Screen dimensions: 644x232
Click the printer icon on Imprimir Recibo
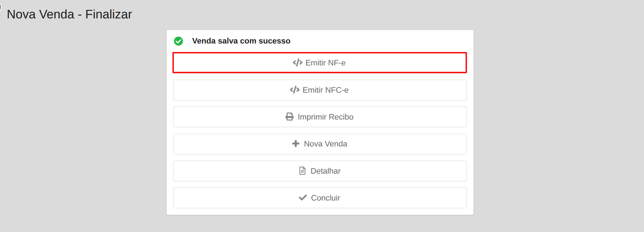tap(290, 117)
